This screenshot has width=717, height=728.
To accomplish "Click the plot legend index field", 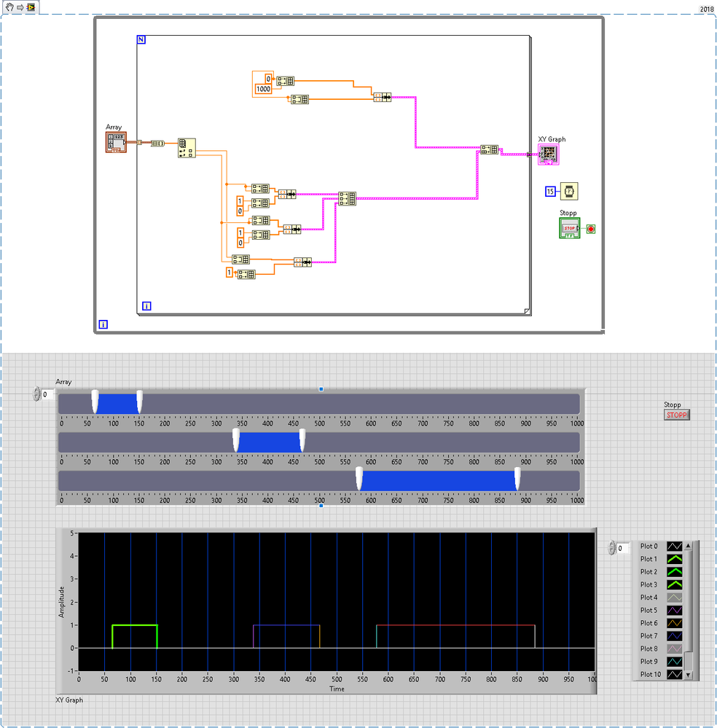I will (x=623, y=548).
